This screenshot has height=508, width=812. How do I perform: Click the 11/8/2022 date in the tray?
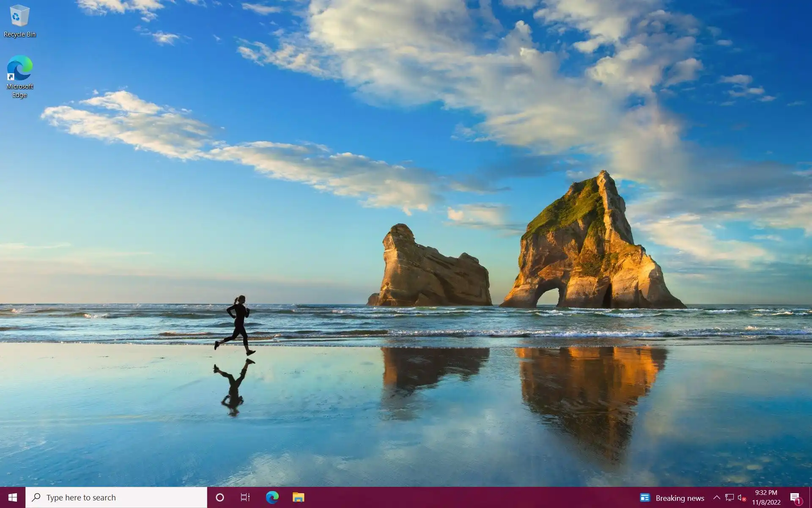(x=766, y=502)
